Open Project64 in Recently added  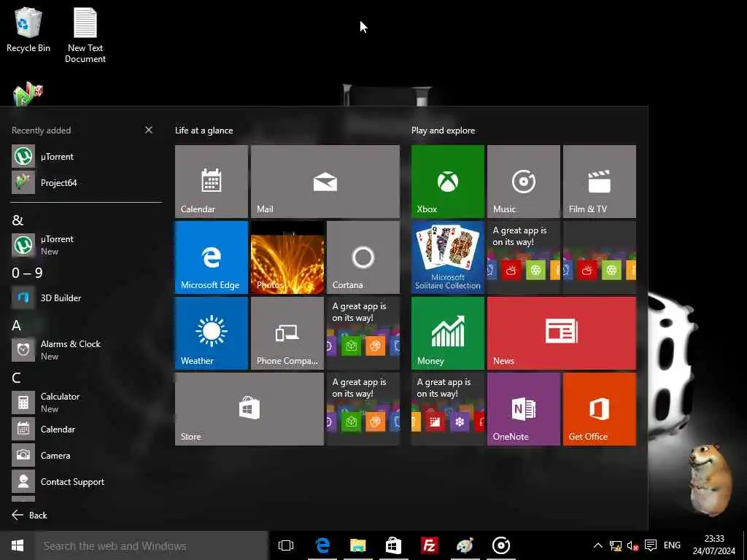86,182
